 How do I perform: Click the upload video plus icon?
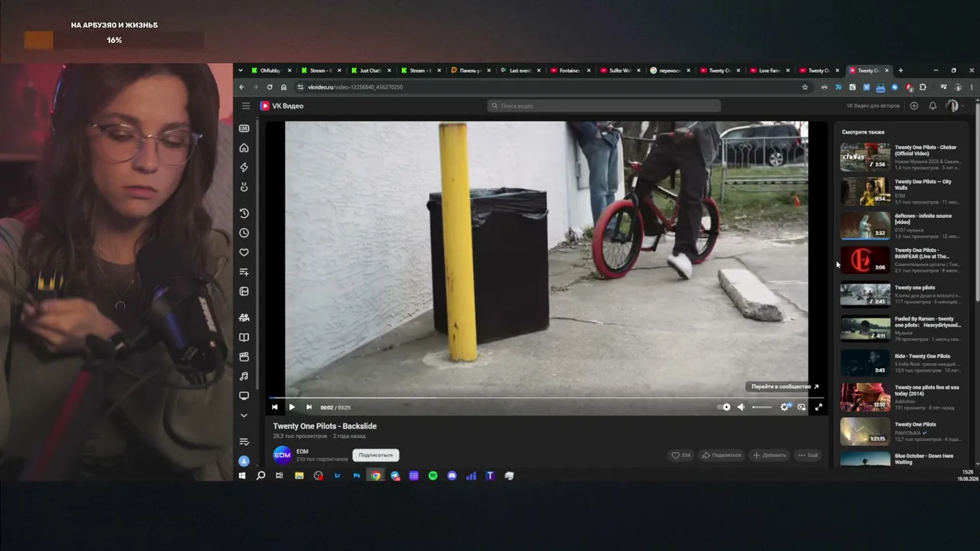[x=913, y=106]
